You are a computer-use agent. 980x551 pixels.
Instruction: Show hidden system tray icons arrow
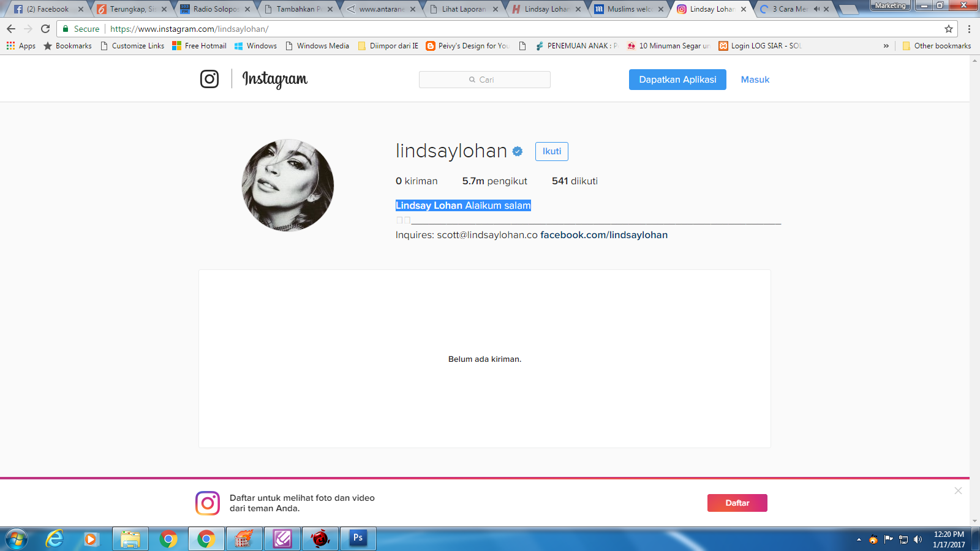click(859, 539)
